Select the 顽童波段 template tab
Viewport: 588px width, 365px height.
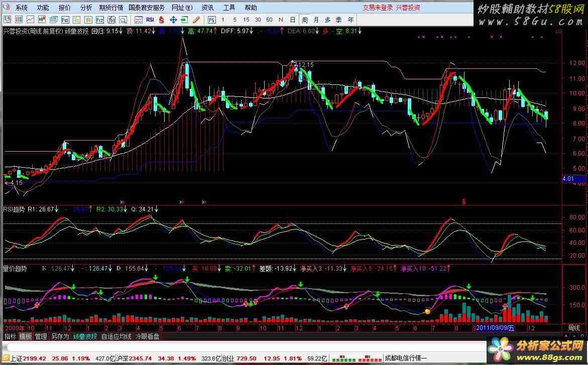[85, 336]
